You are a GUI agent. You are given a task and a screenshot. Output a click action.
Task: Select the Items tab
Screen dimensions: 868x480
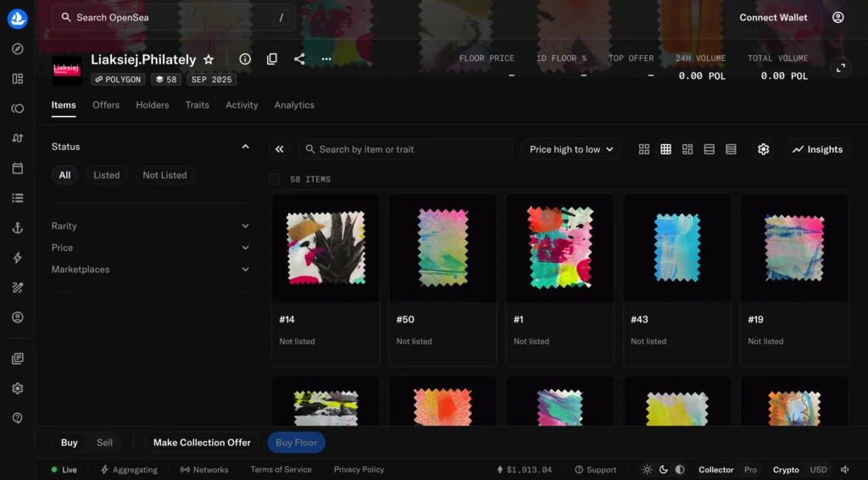click(x=64, y=104)
